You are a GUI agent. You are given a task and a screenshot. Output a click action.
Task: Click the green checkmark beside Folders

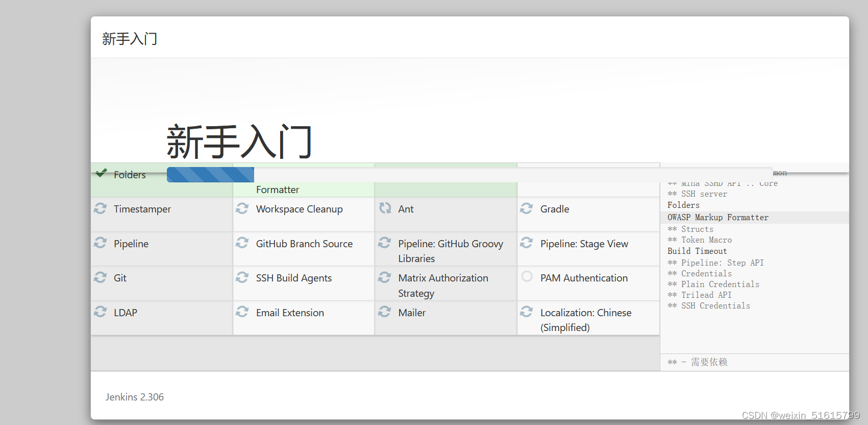(x=101, y=173)
